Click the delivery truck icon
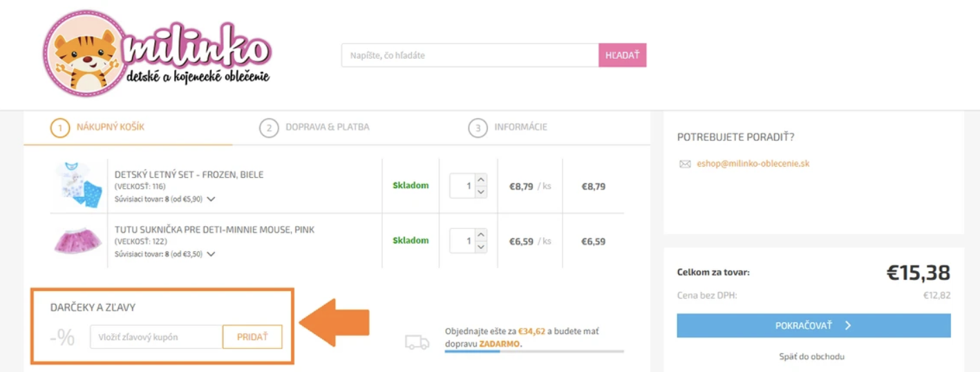This screenshot has width=980, height=372. point(417,342)
